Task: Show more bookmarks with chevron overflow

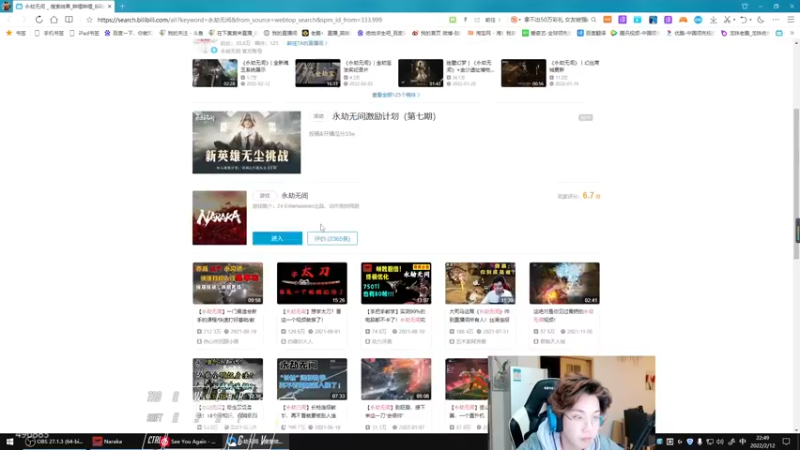Action: (x=792, y=33)
